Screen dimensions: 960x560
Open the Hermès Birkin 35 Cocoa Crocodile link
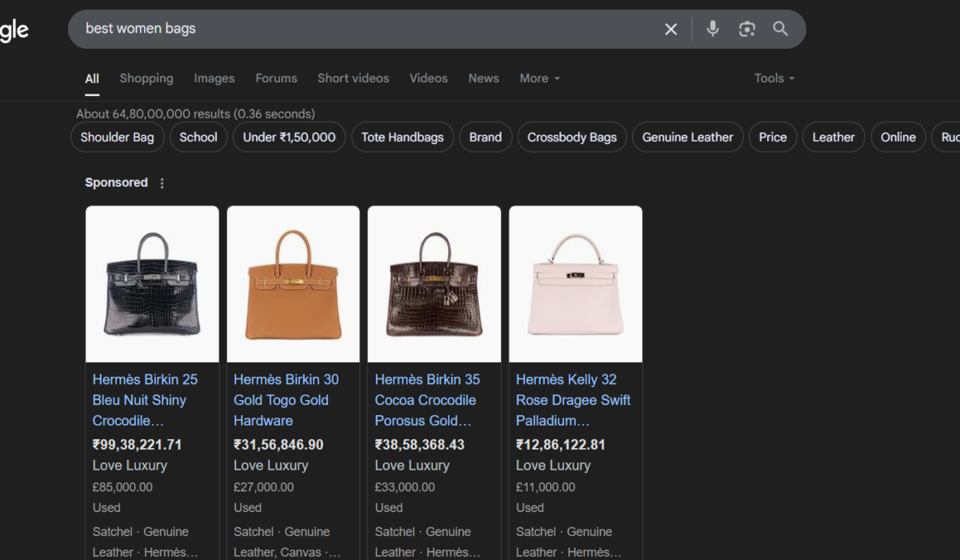427,400
